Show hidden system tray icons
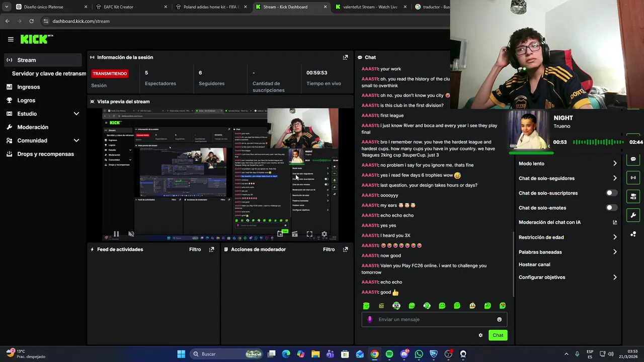Screen dimensions: 644x362 coord(566,354)
